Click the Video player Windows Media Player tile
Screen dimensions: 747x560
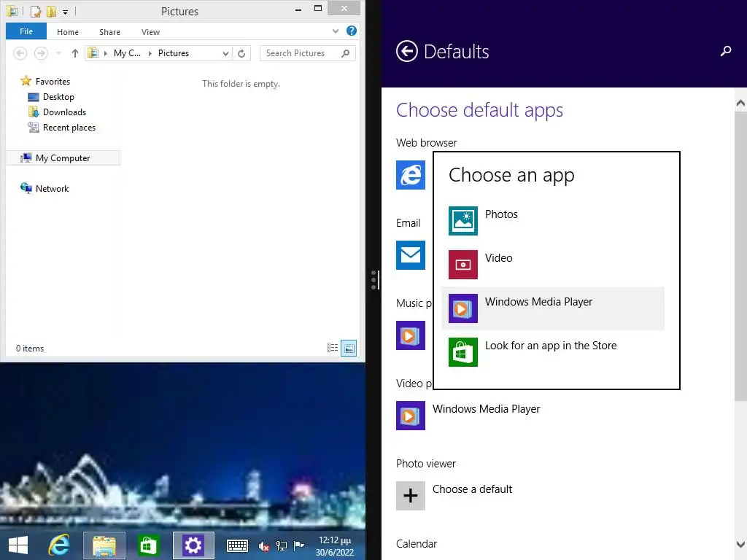pyautogui.click(x=410, y=415)
